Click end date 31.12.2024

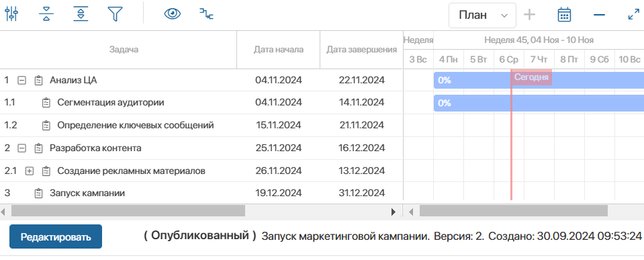362,193
